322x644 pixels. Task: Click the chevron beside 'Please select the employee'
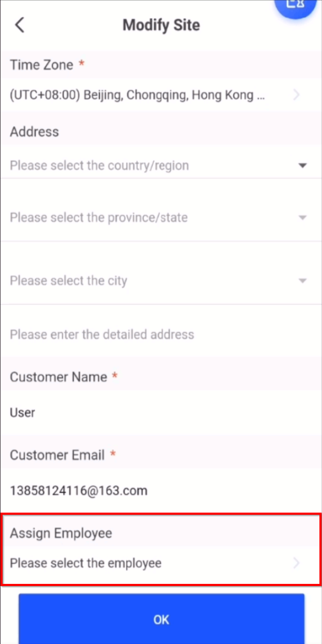pyautogui.click(x=296, y=563)
